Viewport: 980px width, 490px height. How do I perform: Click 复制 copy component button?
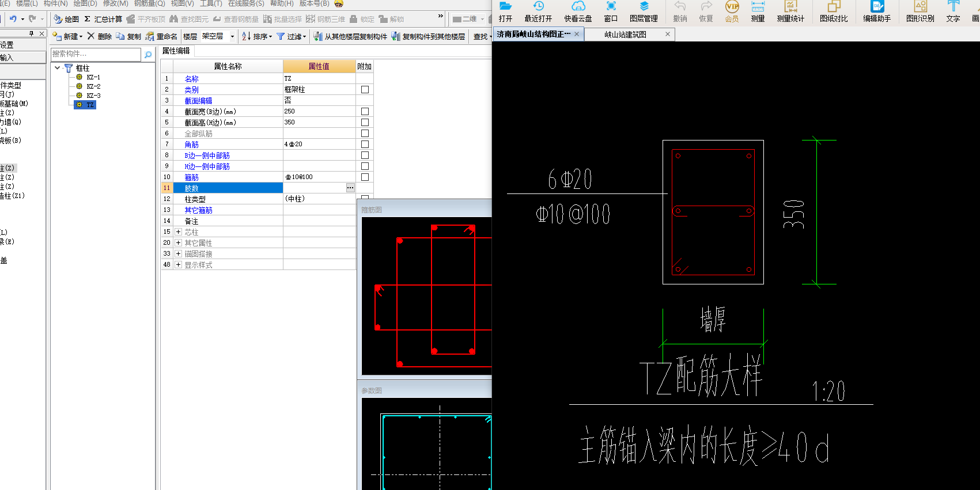coord(128,36)
